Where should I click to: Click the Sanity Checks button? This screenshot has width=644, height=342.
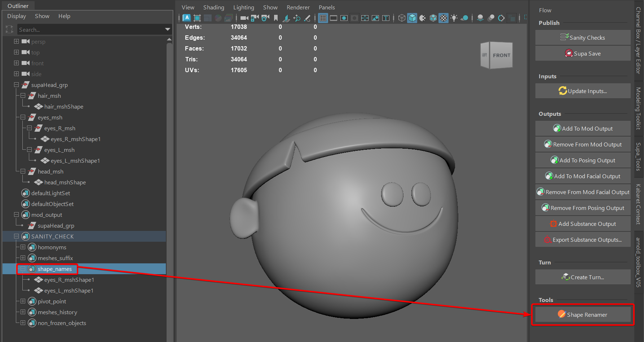coord(583,38)
